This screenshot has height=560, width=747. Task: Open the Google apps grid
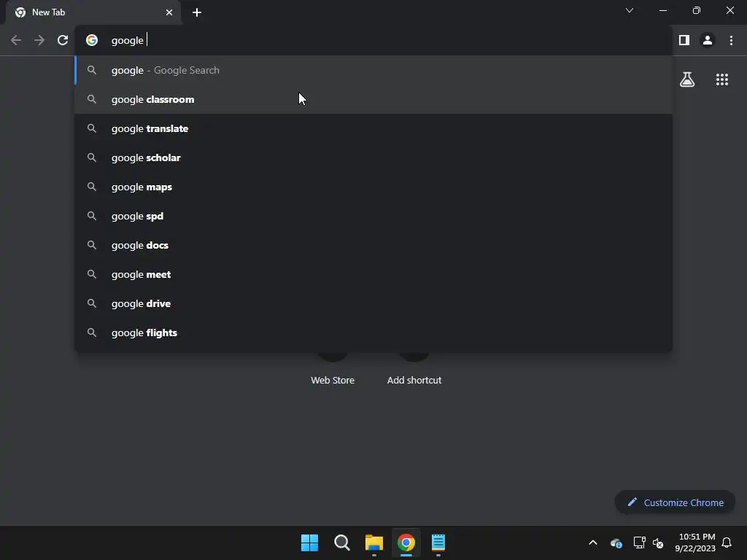coord(722,79)
